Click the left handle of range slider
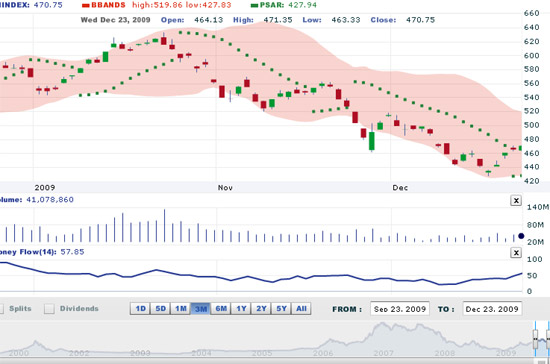The width and height of the screenshot is (550, 364). click(535, 339)
